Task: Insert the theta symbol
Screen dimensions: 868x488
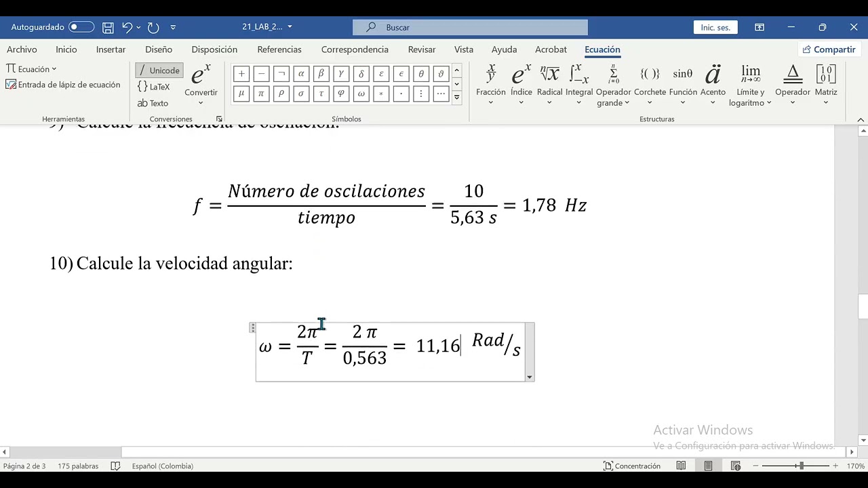Action: point(421,74)
